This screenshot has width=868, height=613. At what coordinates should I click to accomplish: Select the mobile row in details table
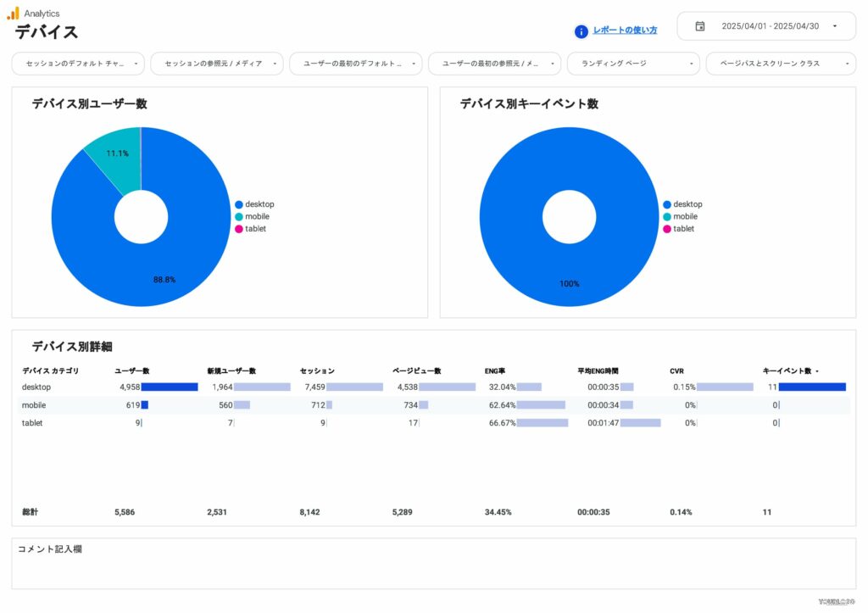coord(34,405)
